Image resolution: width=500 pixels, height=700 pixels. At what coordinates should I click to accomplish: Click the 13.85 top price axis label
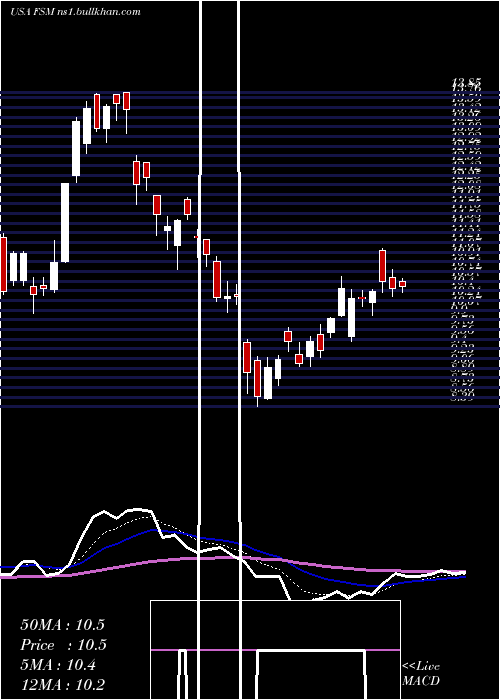pos(467,82)
